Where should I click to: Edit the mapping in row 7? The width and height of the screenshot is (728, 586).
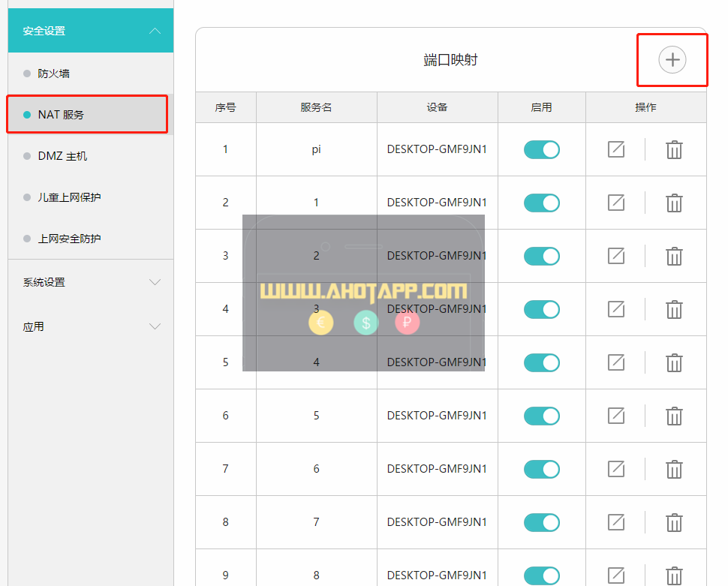pyautogui.click(x=616, y=469)
